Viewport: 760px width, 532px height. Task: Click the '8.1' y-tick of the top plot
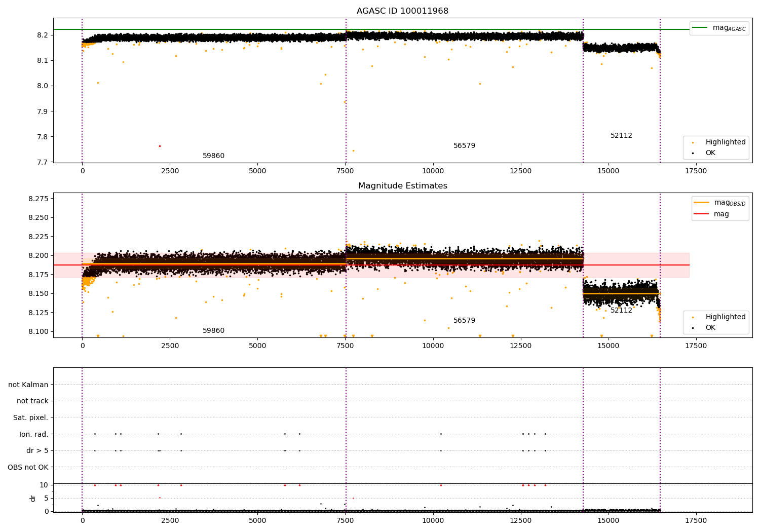pyautogui.click(x=43, y=60)
